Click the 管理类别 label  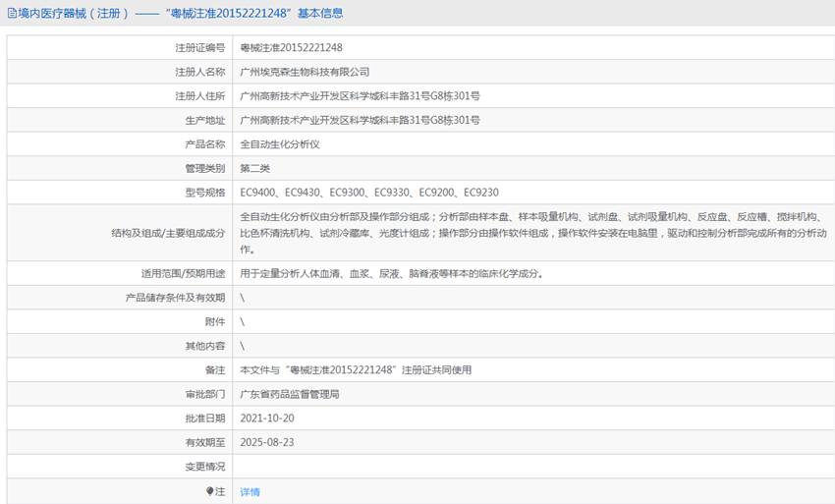(205, 168)
